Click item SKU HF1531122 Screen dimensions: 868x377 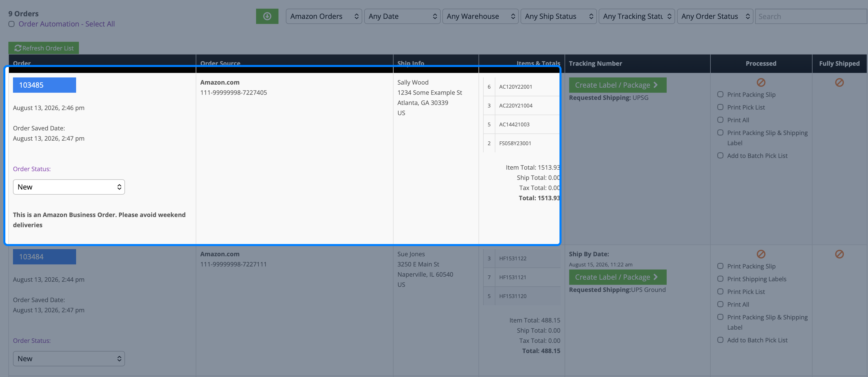pyautogui.click(x=512, y=258)
